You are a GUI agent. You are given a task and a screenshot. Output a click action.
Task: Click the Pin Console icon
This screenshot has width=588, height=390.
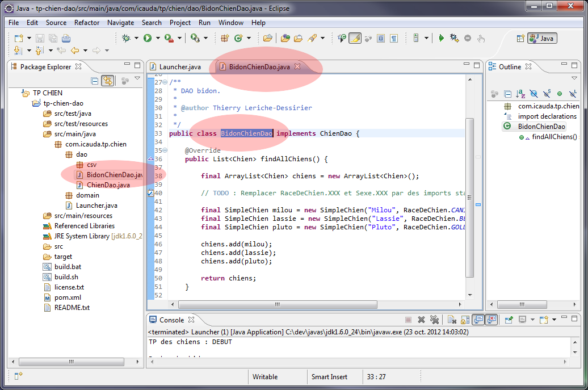pyautogui.click(x=508, y=320)
